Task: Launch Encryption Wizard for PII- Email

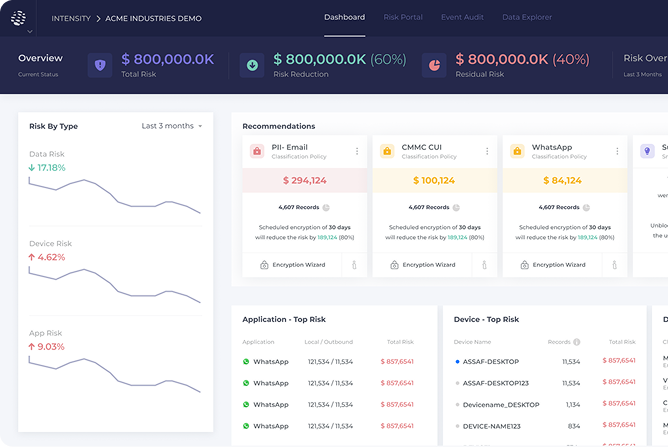Action: [293, 265]
